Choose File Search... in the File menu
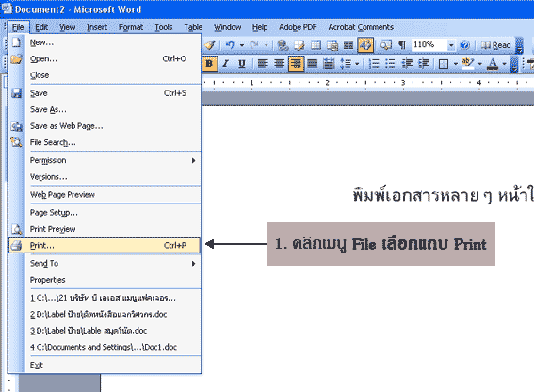 click(x=105, y=142)
